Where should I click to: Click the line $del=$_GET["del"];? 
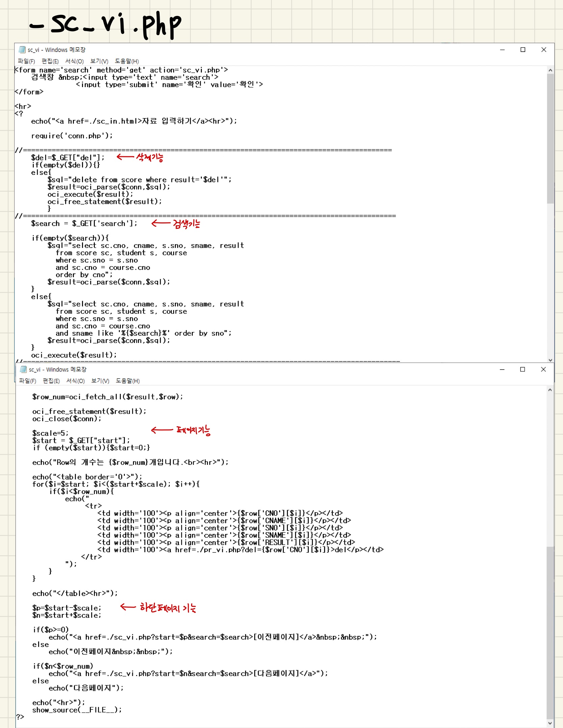point(68,158)
